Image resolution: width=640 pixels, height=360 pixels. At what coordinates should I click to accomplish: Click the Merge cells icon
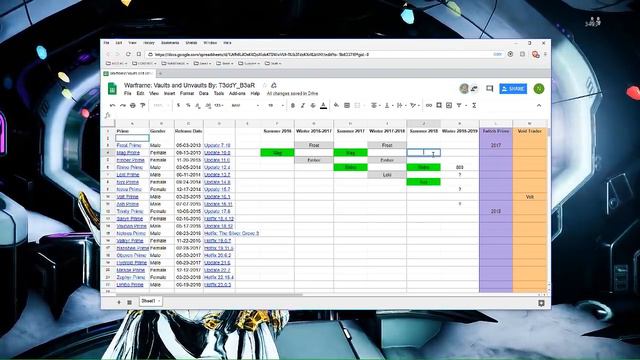[x=357, y=105]
